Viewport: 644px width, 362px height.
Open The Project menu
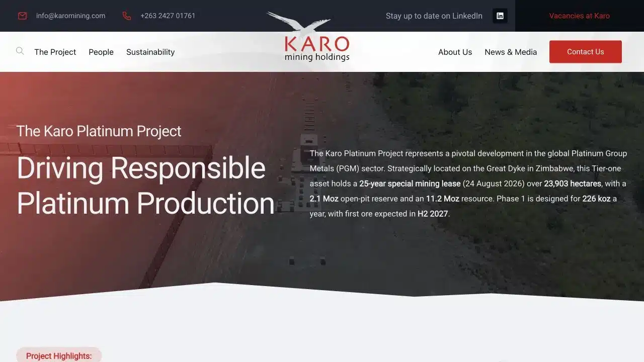click(55, 52)
